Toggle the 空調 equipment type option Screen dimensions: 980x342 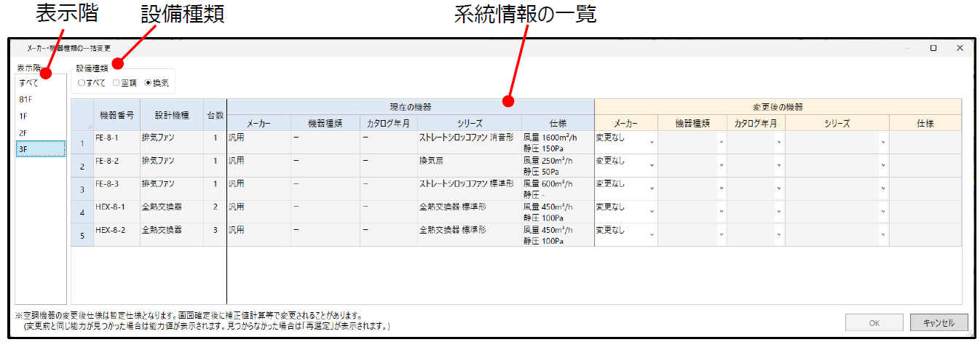coord(116,83)
